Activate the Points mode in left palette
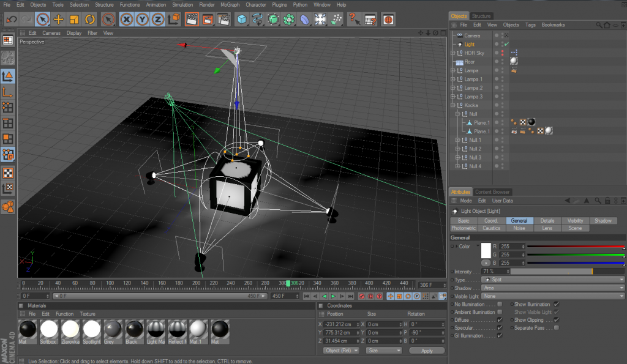This screenshot has width=627, height=364. [x=8, y=108]
